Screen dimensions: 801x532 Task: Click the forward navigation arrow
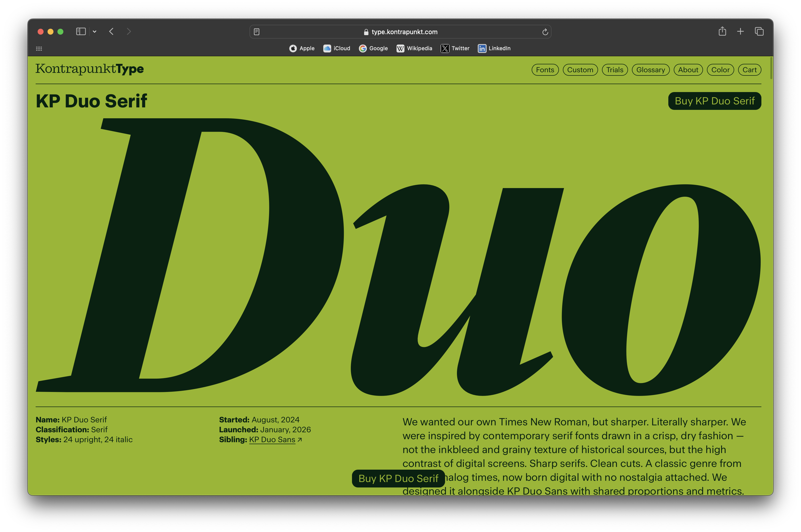tap(129, 32)
